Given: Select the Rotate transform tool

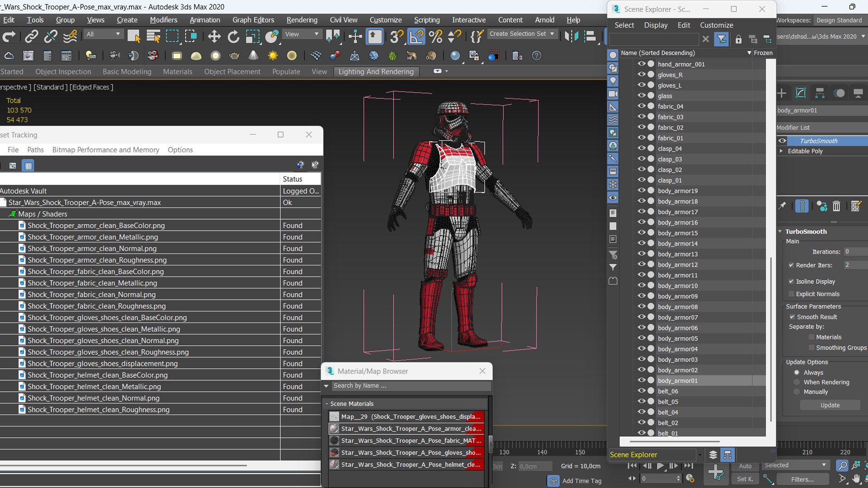Looking at the screenshot, I should [x=233, y=37].
